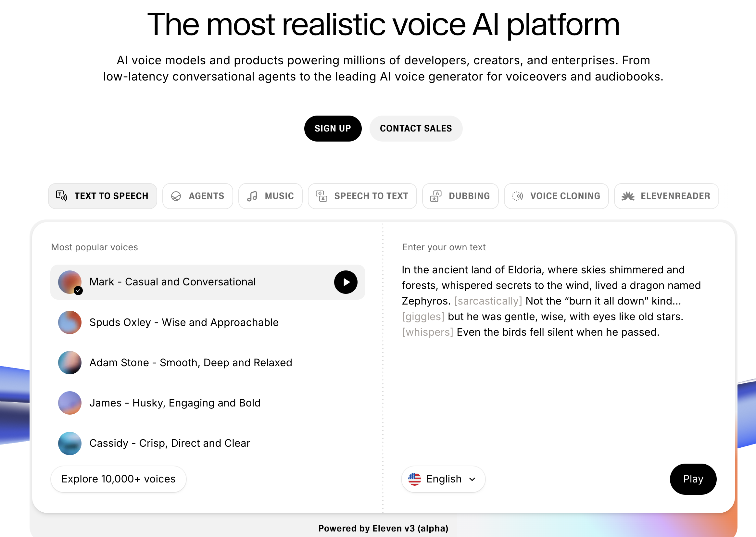Click the Dubbing tab icon
Screen dimensions: 756x537
(x=436, y=196)
